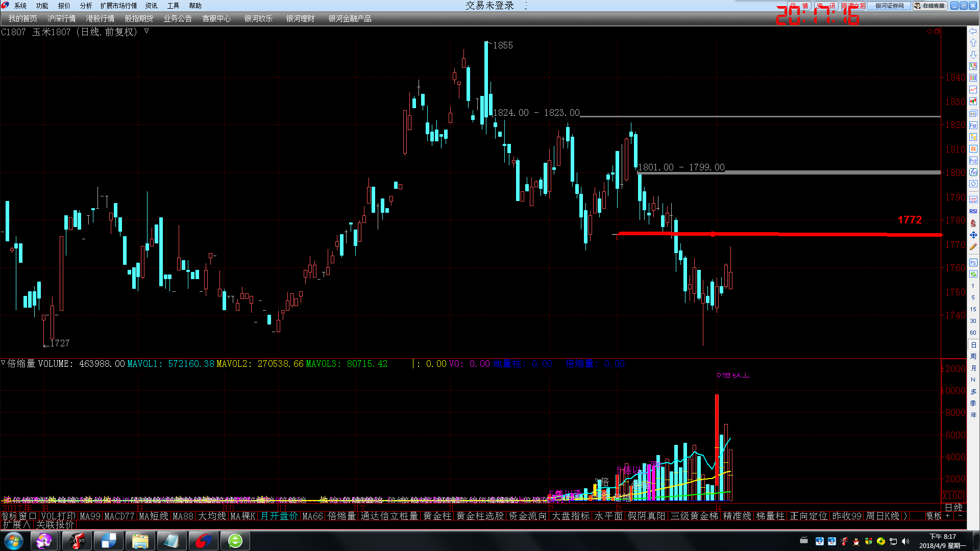Click the blue move crosshair icon

click(973, 235)
